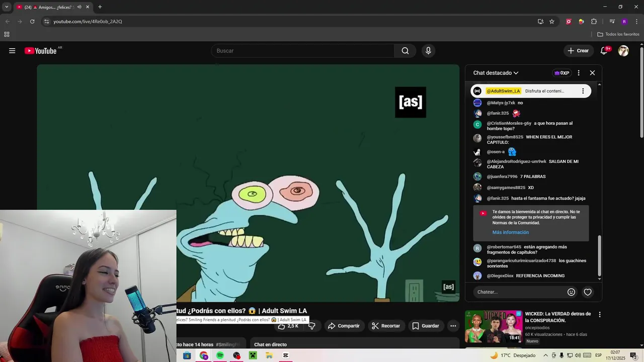Open the pinned AdultSwim_LA message options

pos(583,91)
